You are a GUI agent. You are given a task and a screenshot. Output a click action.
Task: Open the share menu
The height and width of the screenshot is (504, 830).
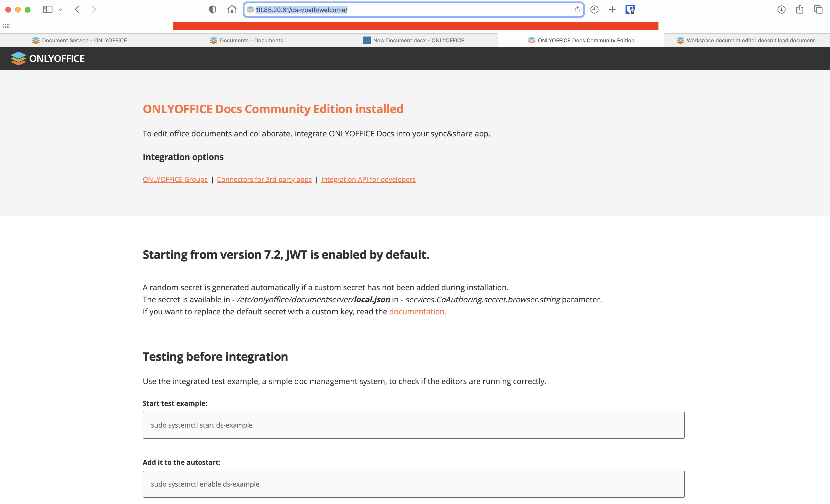pyautogui.click(x=800, y=9)
